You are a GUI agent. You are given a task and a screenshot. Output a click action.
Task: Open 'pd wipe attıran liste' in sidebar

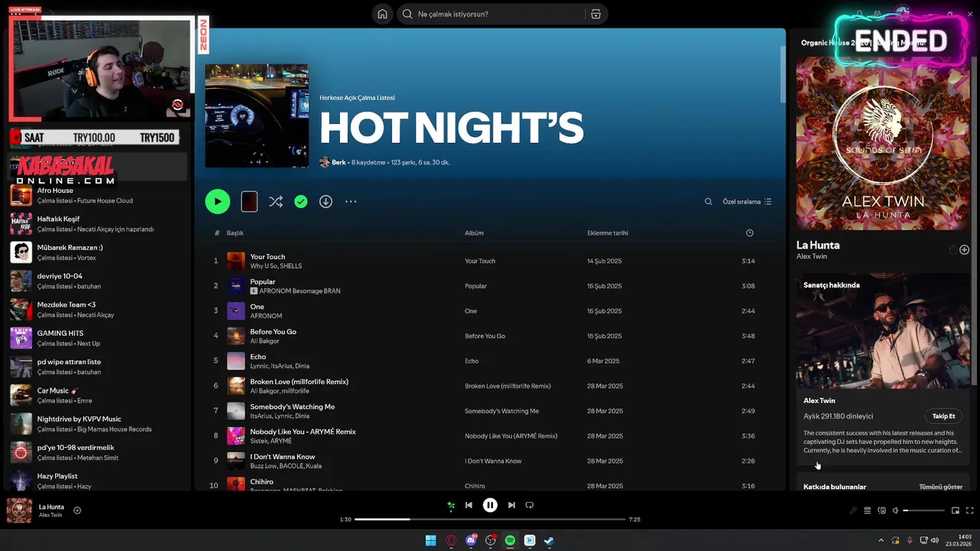(98, 367)
